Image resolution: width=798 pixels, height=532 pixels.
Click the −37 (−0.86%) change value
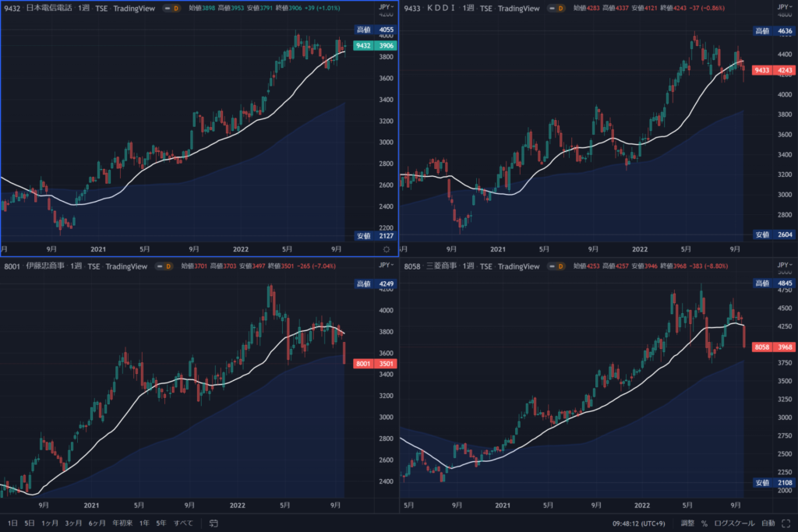(x=707, y=8)
